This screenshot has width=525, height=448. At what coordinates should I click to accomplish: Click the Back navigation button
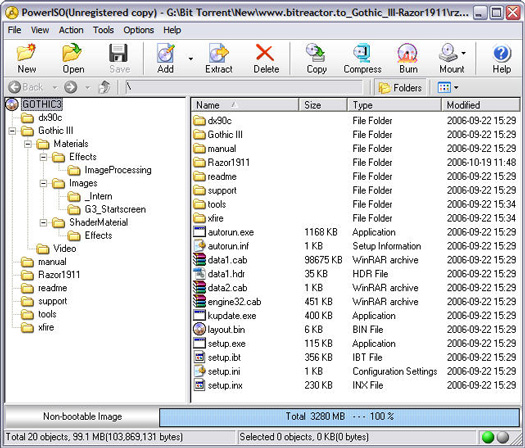pos(25,87)
